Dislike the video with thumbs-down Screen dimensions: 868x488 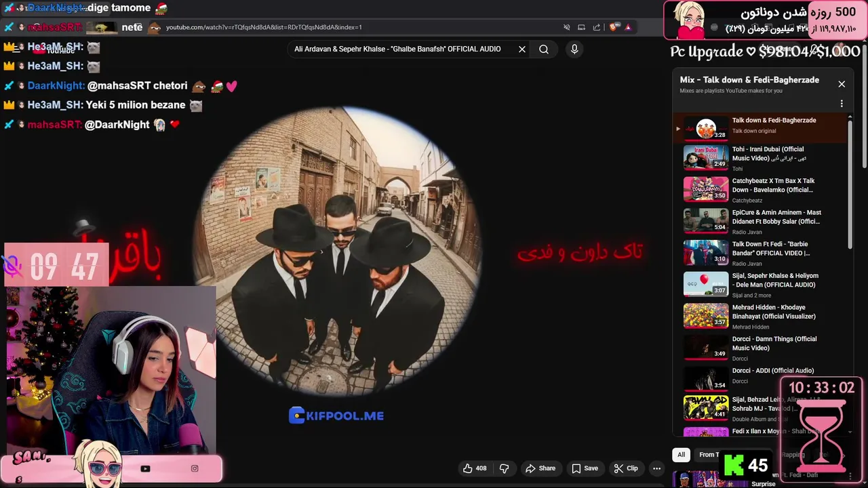(504, 468)
